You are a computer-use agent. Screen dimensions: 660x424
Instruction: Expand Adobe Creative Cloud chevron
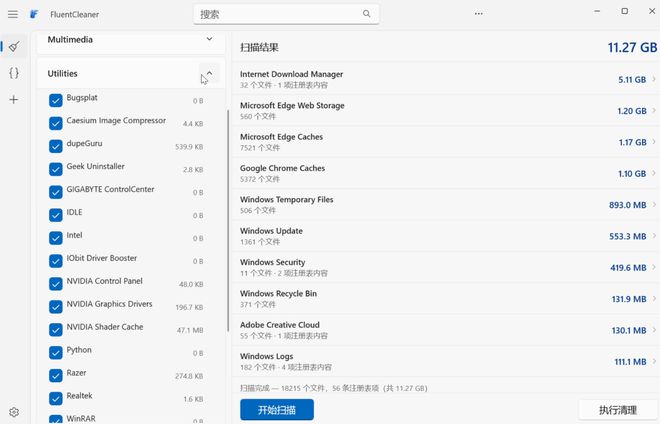(654, 330)
